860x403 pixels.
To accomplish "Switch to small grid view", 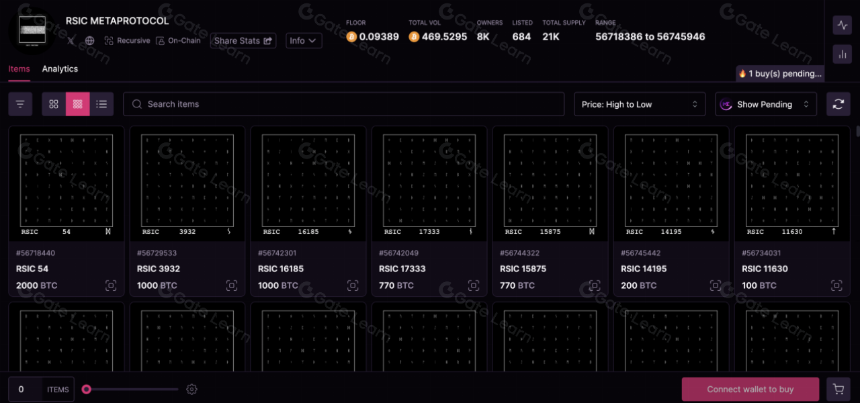I will pyautogui.click(x=77, y=104).
